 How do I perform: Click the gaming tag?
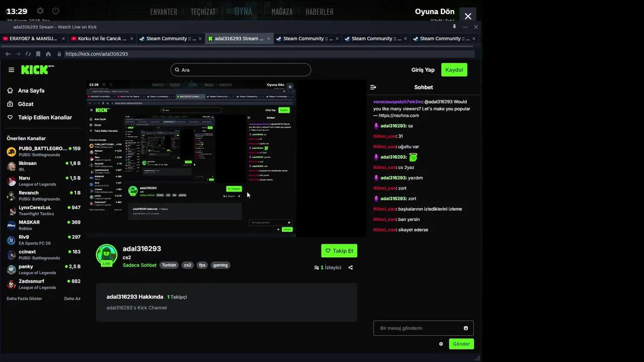220,265
